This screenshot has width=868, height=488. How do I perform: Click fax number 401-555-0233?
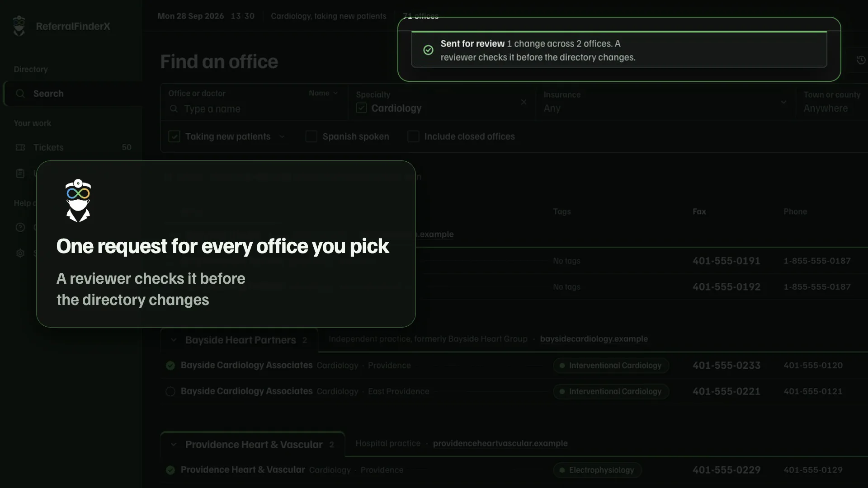point(726,365)
